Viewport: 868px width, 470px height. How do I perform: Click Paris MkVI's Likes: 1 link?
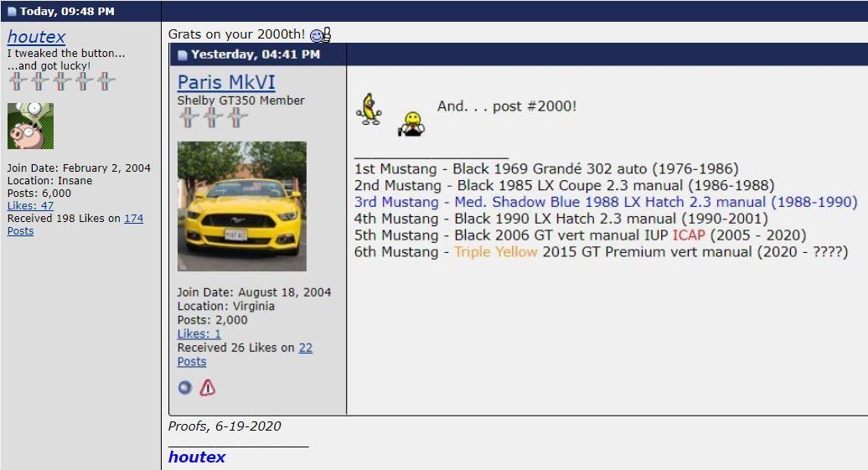[x=199, y=333]
